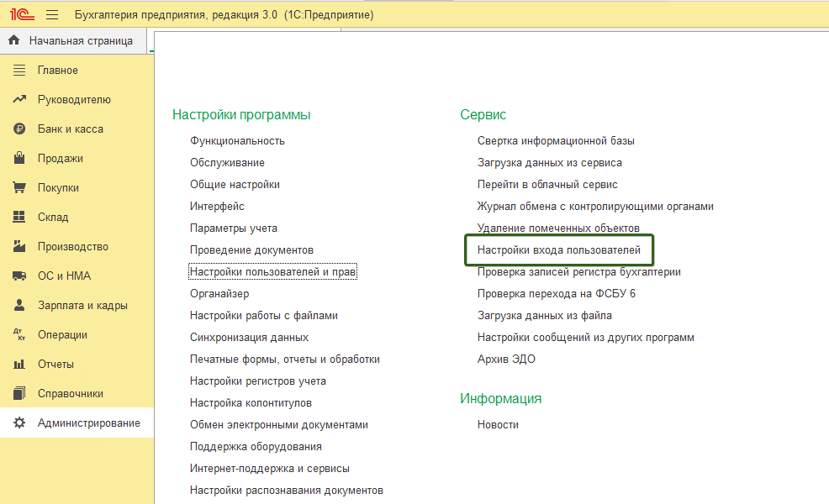Click the Операции Дт/Кт icon
Image resolution: width=829 pixels, height=504 pixels.
[x=19, y=334]
